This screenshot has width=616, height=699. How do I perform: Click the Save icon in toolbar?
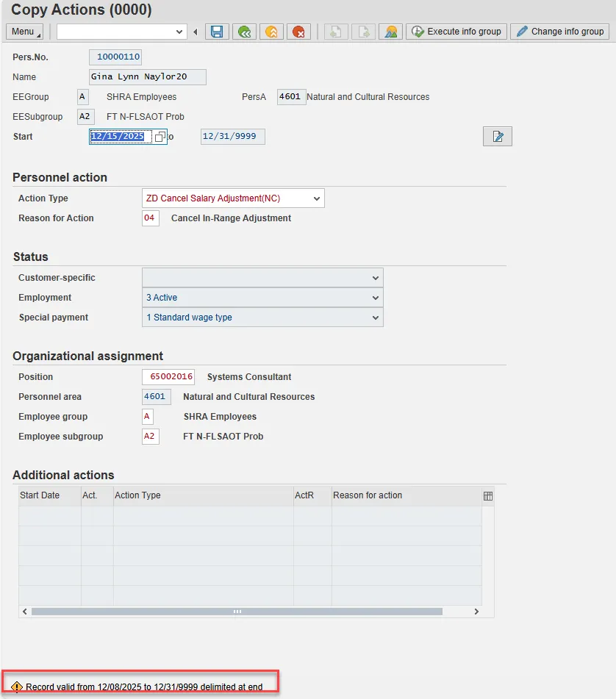[x=216, y=32]
